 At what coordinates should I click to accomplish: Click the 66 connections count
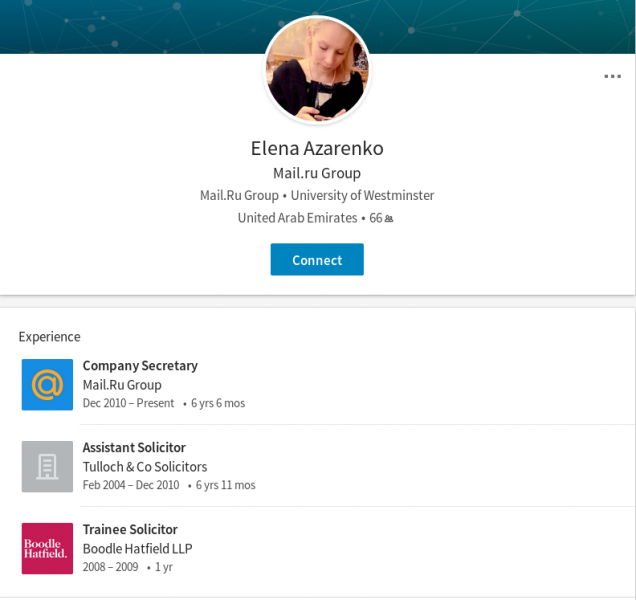(x=375, y=218)
